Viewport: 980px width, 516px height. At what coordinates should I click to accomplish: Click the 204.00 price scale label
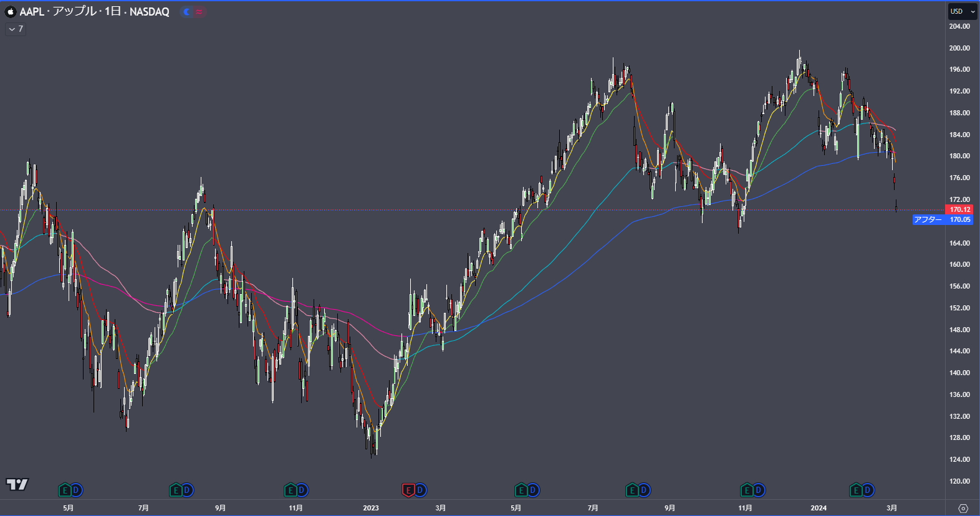959,26
